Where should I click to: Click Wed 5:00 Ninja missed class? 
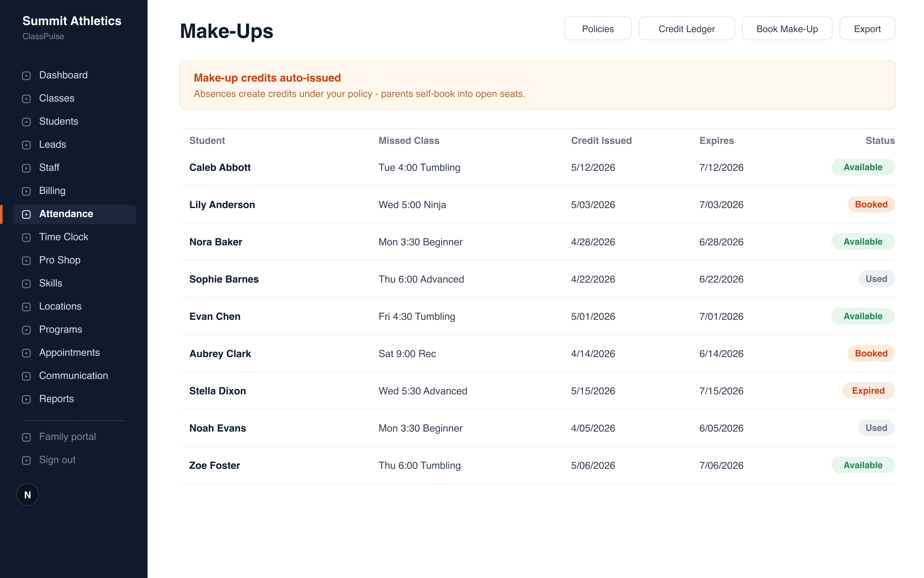coord(412,205)
